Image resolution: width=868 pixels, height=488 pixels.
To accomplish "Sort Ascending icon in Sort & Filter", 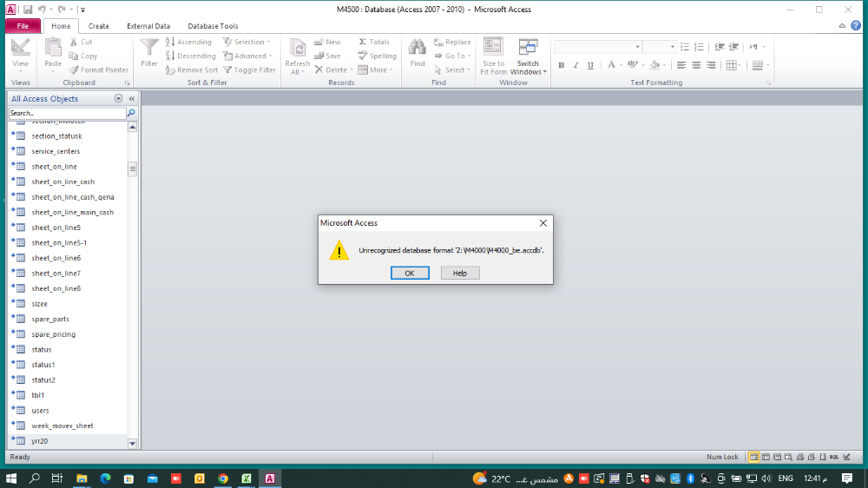I will 170,42.
